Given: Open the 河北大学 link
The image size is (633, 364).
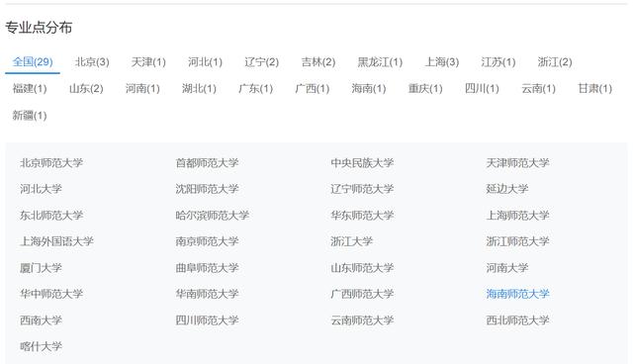Looking at the screenshot, I should click(41, 189).
